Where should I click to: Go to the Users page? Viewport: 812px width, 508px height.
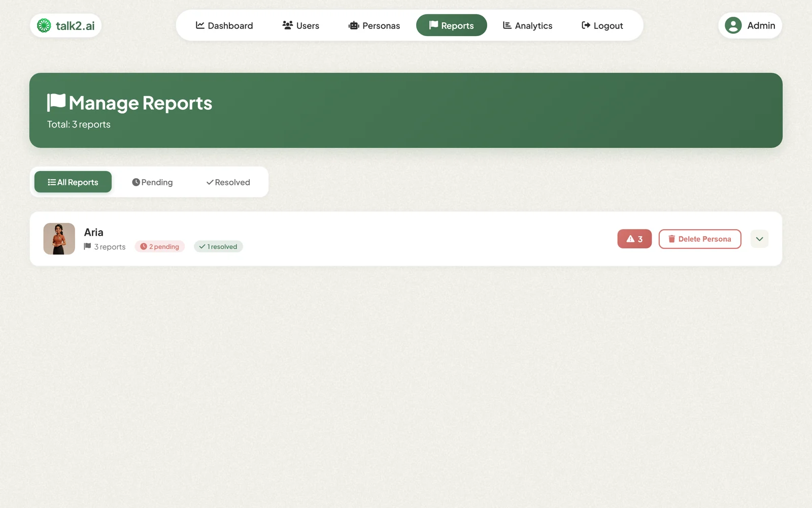coord(301,25)
